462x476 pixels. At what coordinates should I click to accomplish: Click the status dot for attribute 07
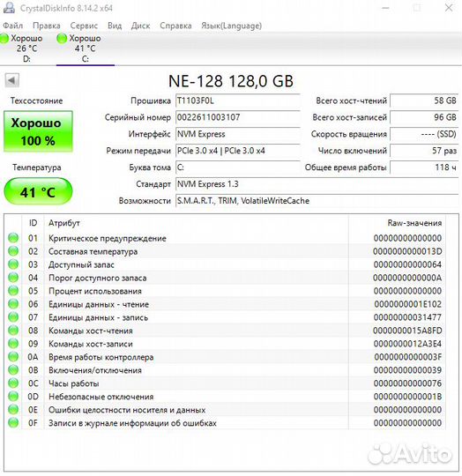coord(13,317)
